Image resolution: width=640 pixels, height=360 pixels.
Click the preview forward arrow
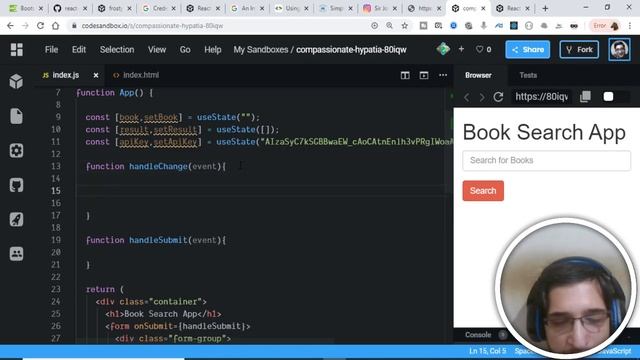(x=482, y=97)
